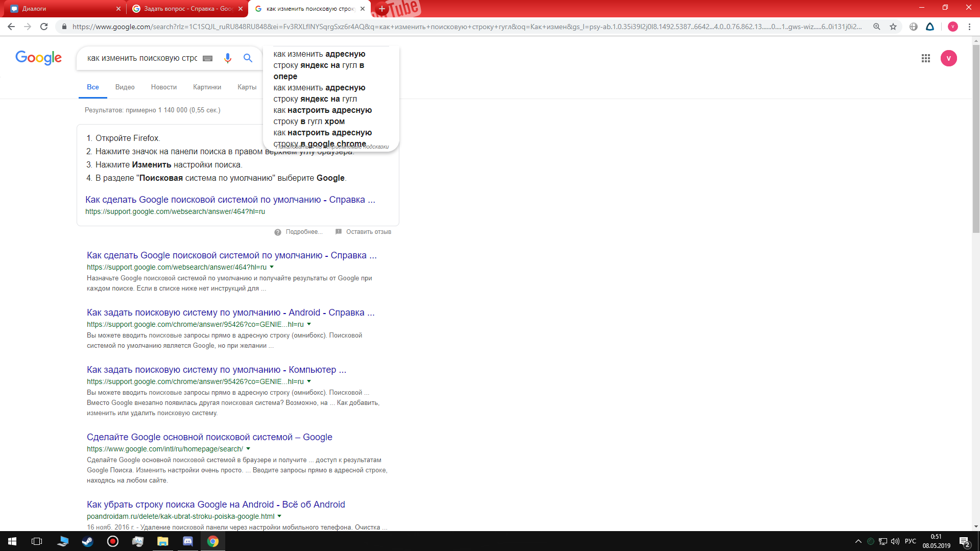Switch to Discord on the taskbar
Screen dimensions: 980x551
[187, 541]
